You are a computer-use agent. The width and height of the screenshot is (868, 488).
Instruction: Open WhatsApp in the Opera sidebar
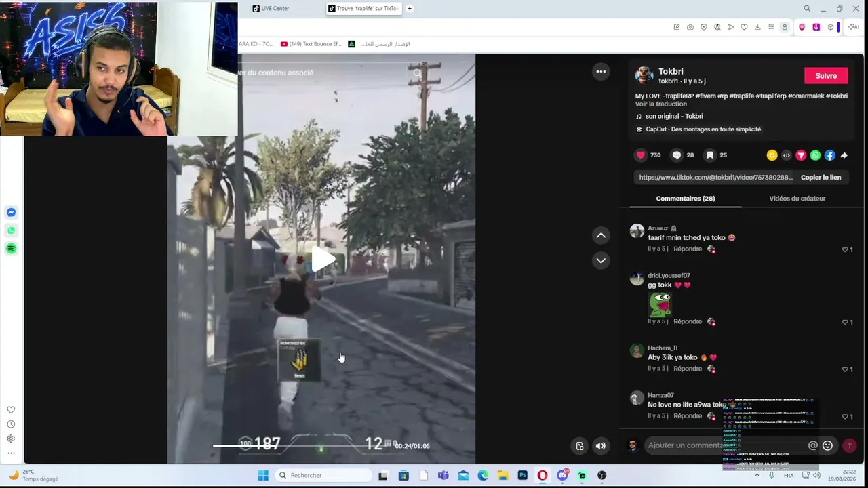pos(11,230)
